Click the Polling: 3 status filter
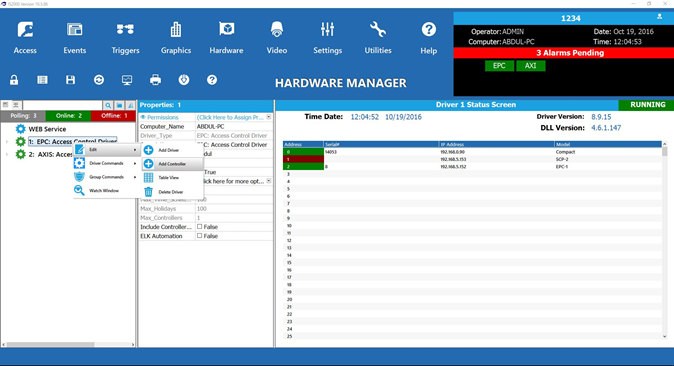Viewport: 674px width, 366px height. [x=23, y=116]
